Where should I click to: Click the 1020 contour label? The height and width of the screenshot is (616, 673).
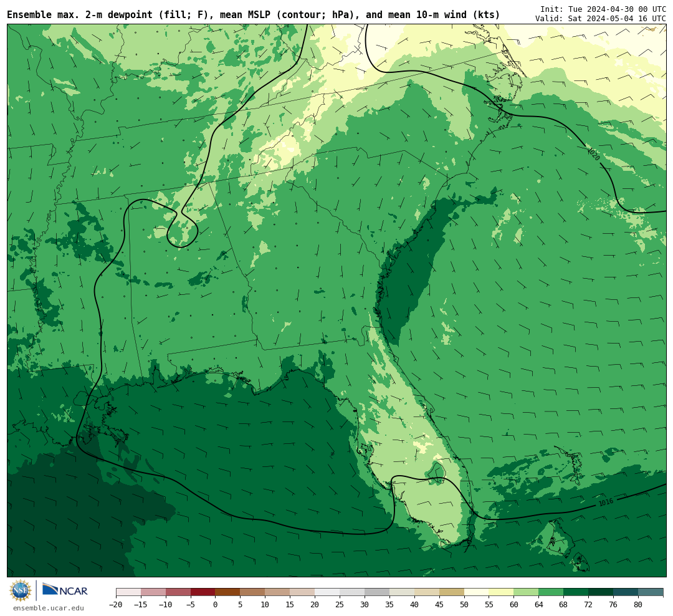[594, 154]
